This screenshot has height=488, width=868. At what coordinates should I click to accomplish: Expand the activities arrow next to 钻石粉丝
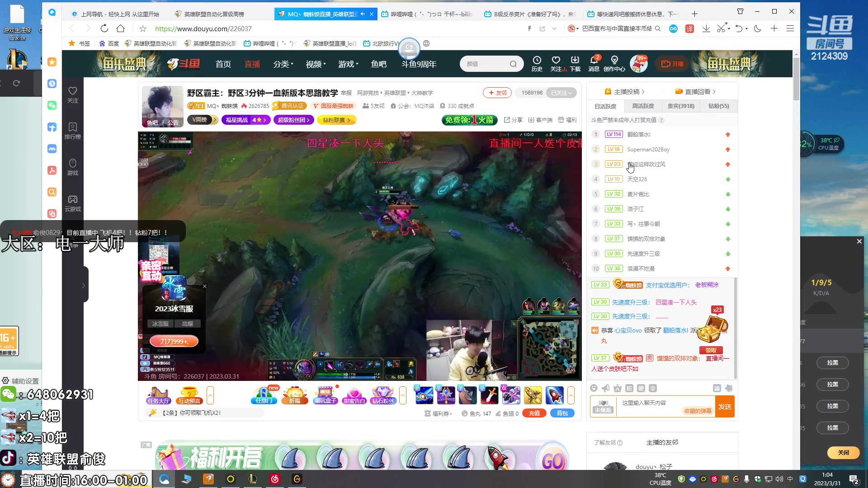point(403,395)
